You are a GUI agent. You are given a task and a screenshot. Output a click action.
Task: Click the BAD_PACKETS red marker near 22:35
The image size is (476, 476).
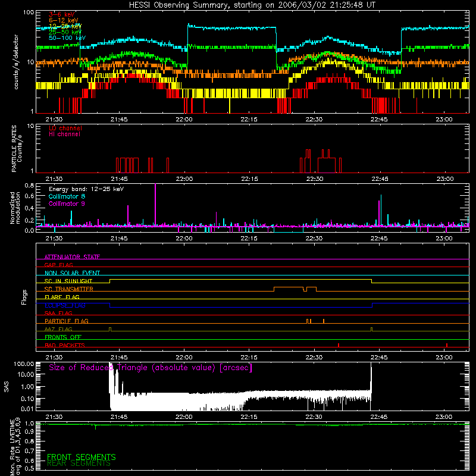(339, 345)
